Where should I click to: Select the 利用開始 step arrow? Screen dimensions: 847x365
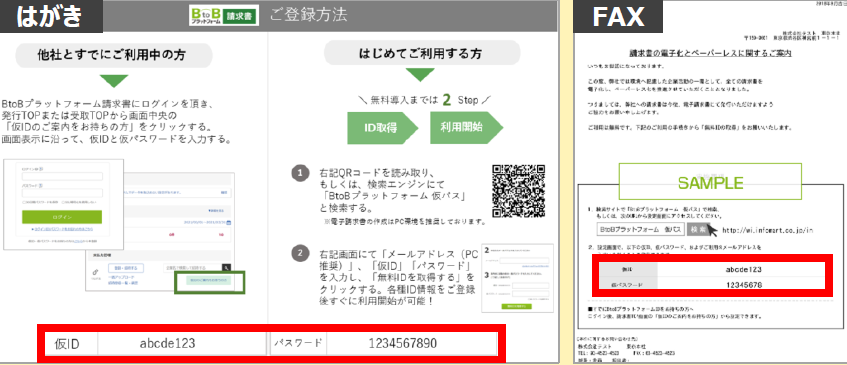pos(466,128)
